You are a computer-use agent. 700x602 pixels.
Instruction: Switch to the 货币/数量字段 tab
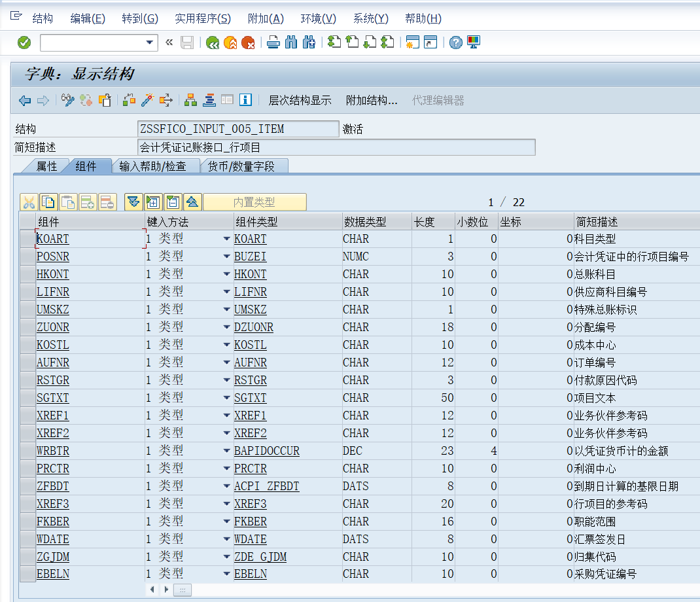pyautogui.click(x=241, y=167)
